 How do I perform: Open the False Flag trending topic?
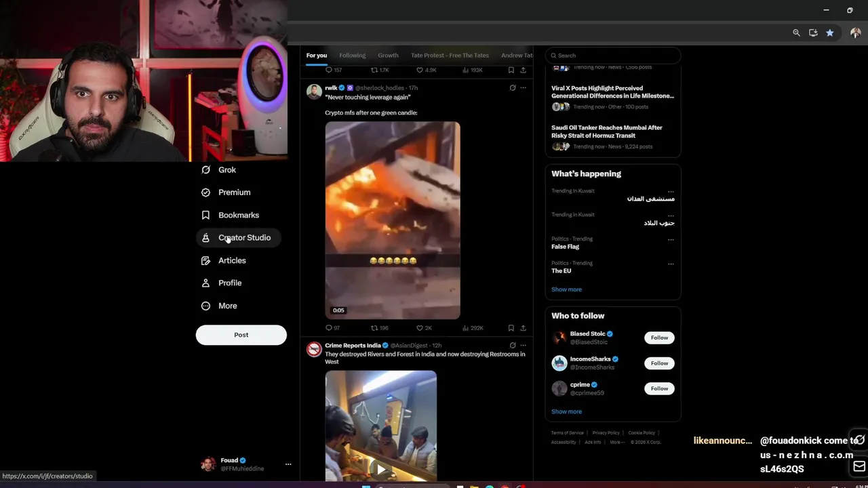(565, 247)
